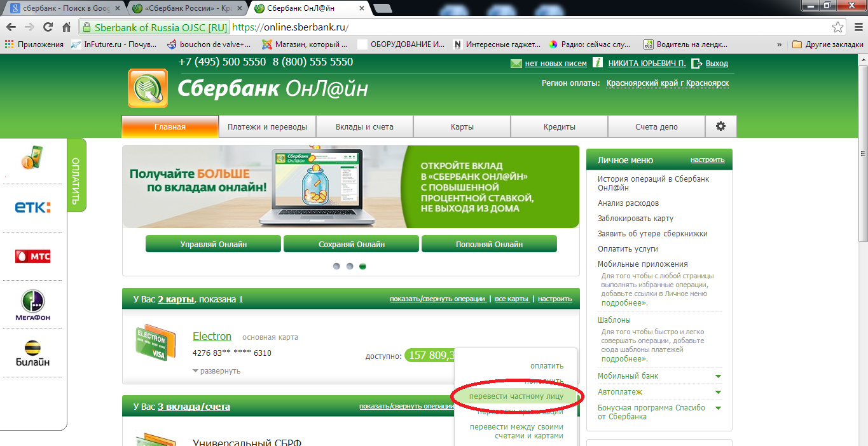868x446 pixels.
Task: Expand the Electron card with развернуть
Action: 216,370
